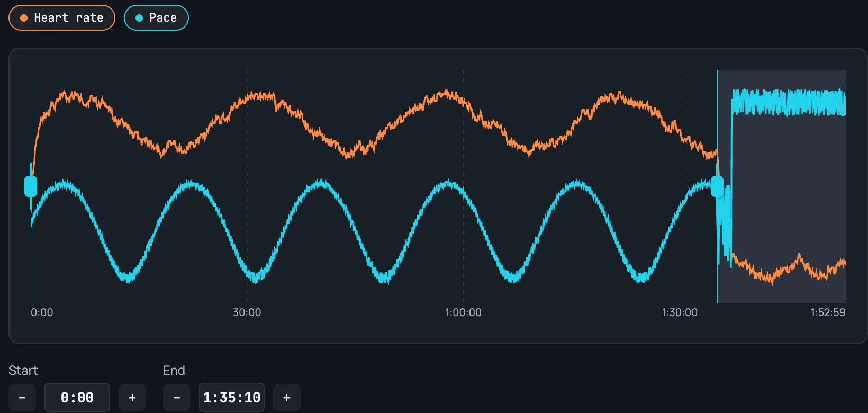The width and height of the screenshot is (868, 413).
Task: Toggle the Heart rate series chip
Action: click(x=62, y=18)
